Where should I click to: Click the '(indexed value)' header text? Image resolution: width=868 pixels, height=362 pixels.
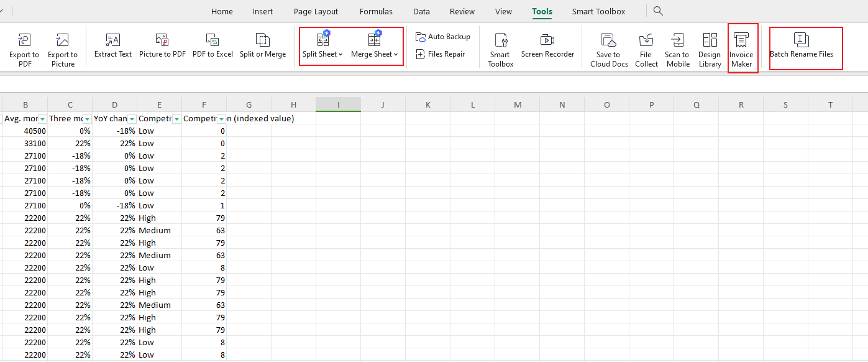click(265, 118)
